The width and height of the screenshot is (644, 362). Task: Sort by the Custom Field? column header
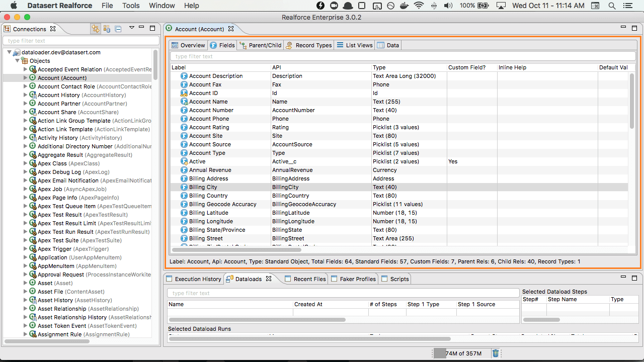[472, 67]
